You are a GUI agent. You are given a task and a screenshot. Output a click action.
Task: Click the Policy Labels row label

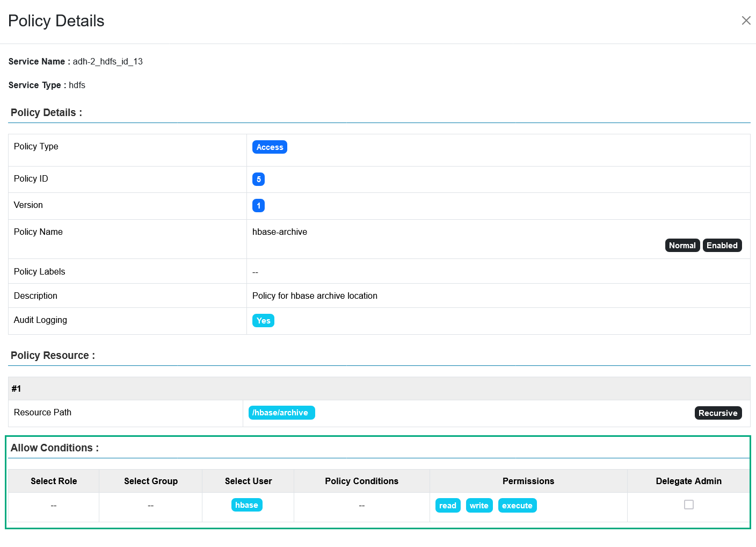[x=39, y=272]
